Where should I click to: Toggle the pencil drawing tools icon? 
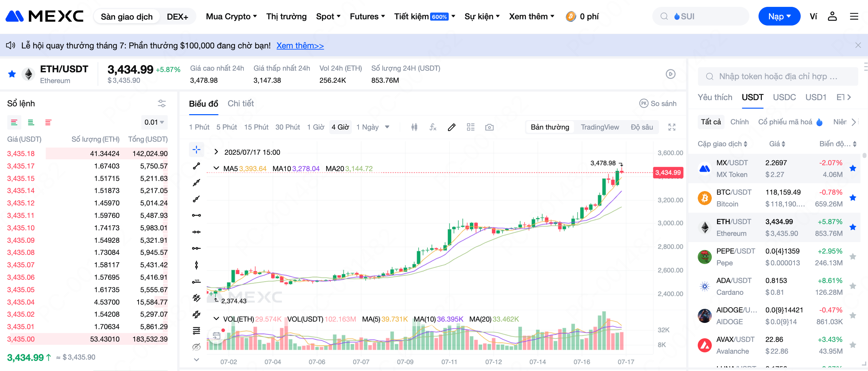pos(452,127)
